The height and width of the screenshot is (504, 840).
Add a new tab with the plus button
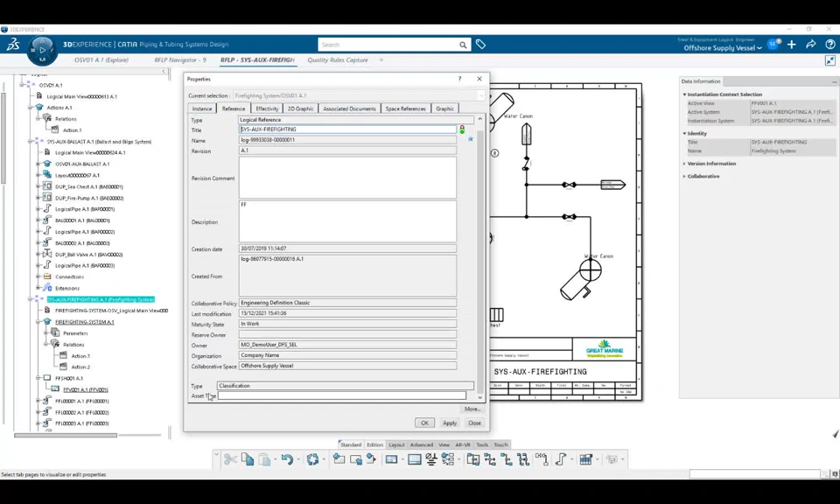coord(381,60)
